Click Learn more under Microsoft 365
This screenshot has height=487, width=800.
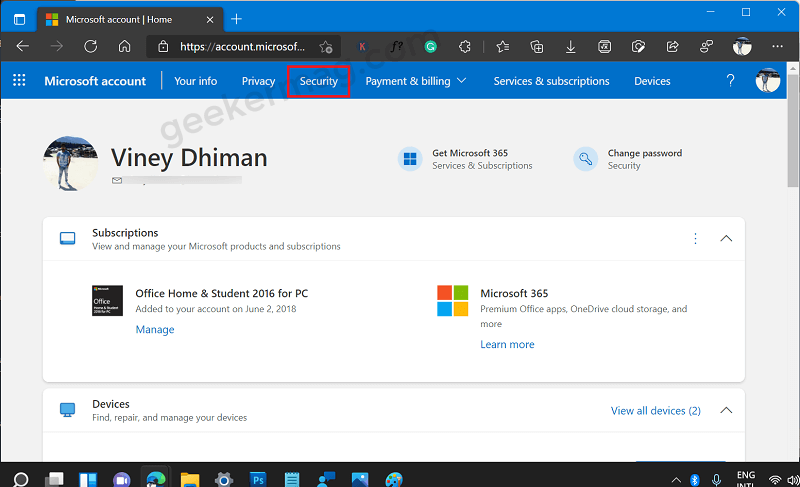[507, 344]
